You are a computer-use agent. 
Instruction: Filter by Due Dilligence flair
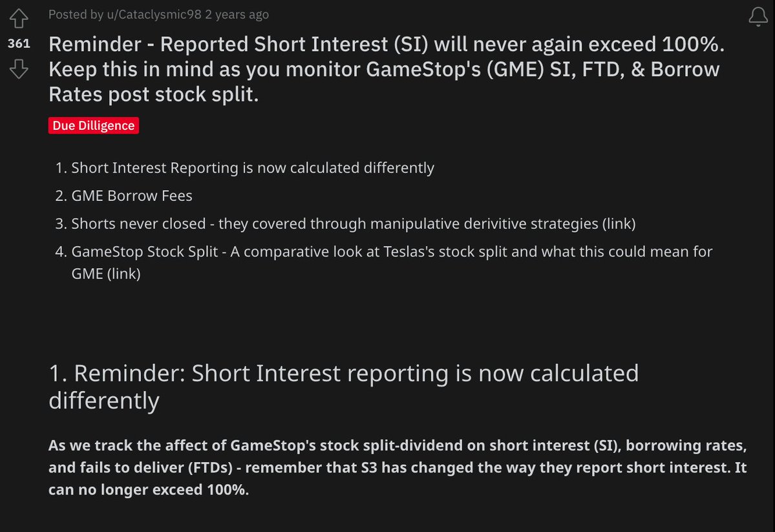tap(94, 125)
